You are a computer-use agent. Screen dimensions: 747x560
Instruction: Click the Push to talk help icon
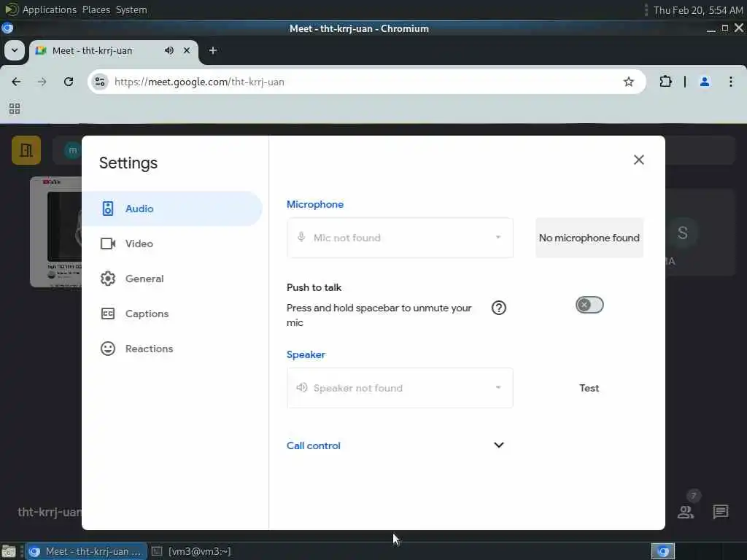pyautogui.click(x=498, y=308)
